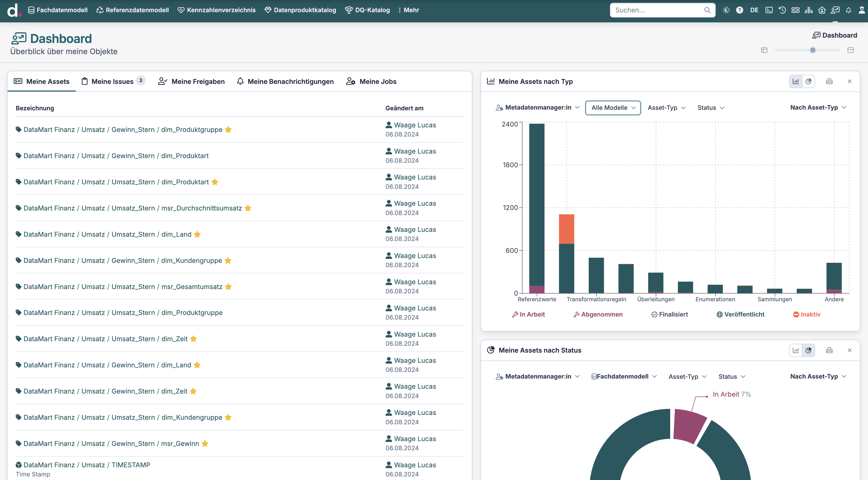Image resolution: width=868 pixels, height=480 pixels.
Task: Click the user home icon in header
Action: 822,10
